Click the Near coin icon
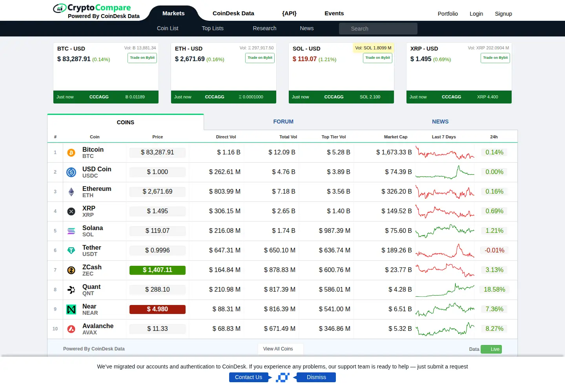This screenshot has height=392, width=565. (71, 309)
